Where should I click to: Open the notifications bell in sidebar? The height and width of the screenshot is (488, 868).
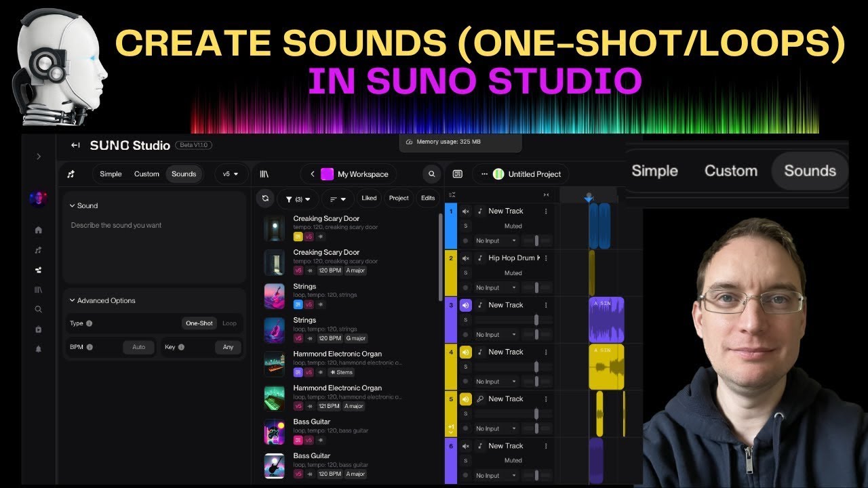38,349
